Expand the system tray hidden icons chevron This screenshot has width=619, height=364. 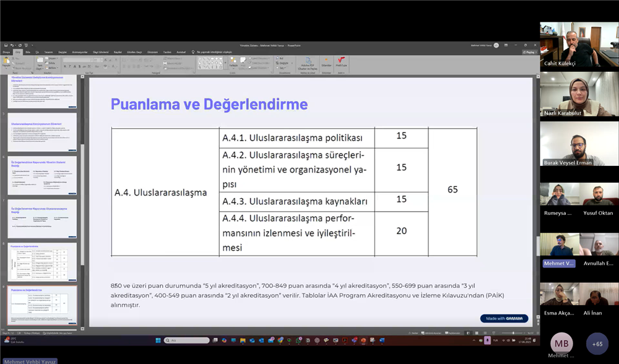(x=474, y=340)
